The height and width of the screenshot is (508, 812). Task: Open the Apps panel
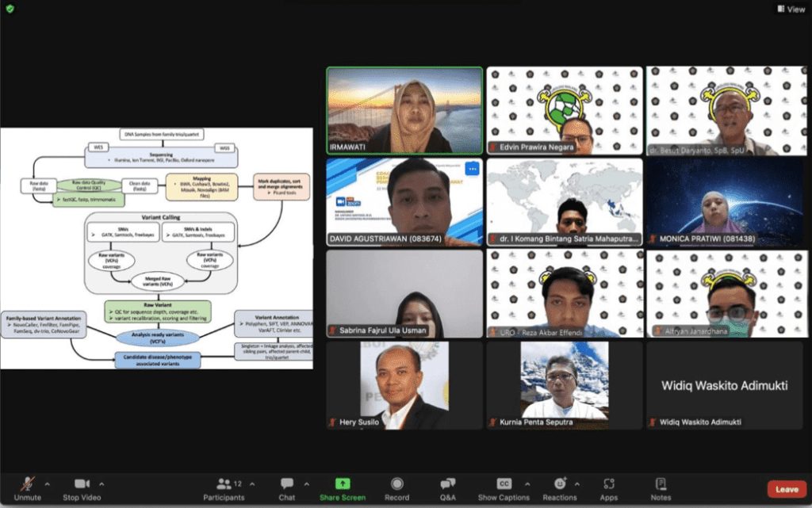coord(609,488)
